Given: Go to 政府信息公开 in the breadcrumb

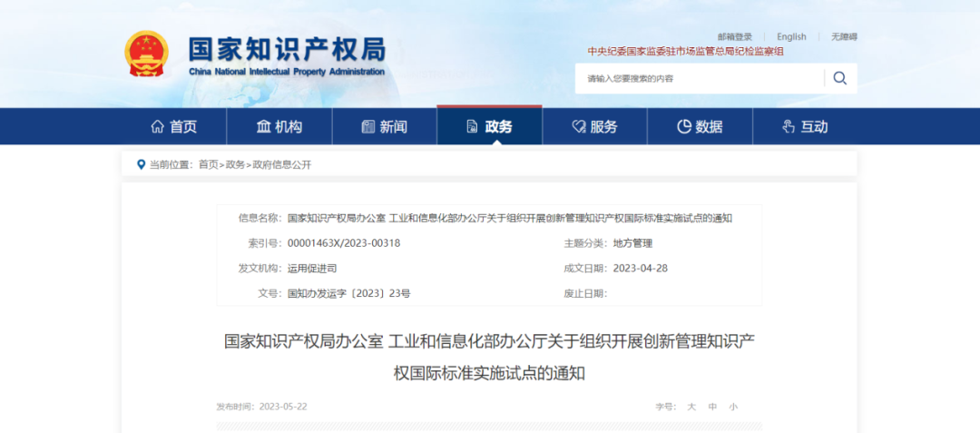Looking at the screenshot, I should (x=281, y=164).
